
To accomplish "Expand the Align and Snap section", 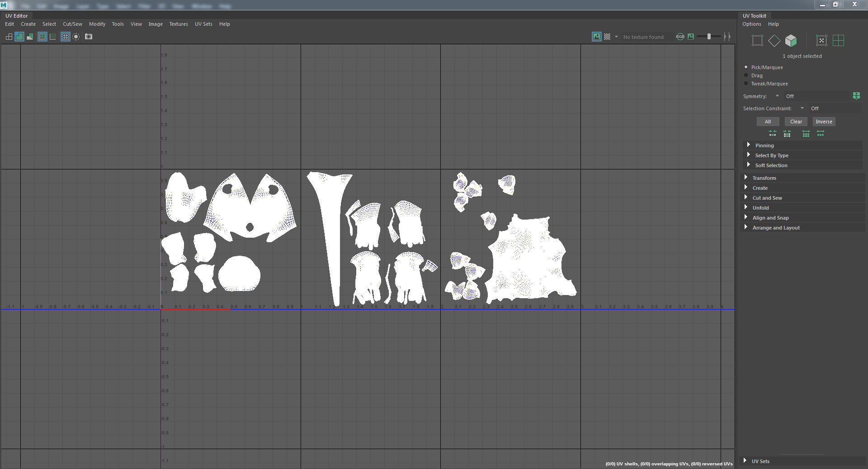I will (x=803, y=217).
